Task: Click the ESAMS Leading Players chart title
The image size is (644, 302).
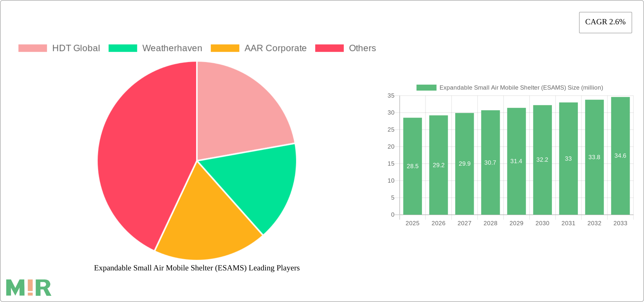Action: point(197,268)
